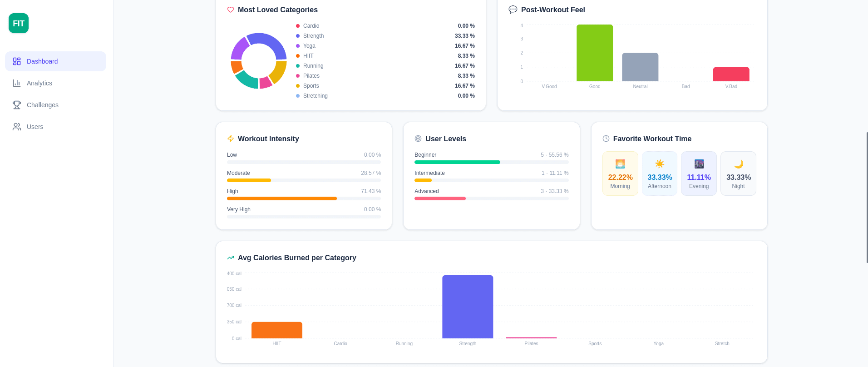Viewport: 868px width, 367px height.
Task: Click the red V.Bad bar in chart
Action: [731, 74]
